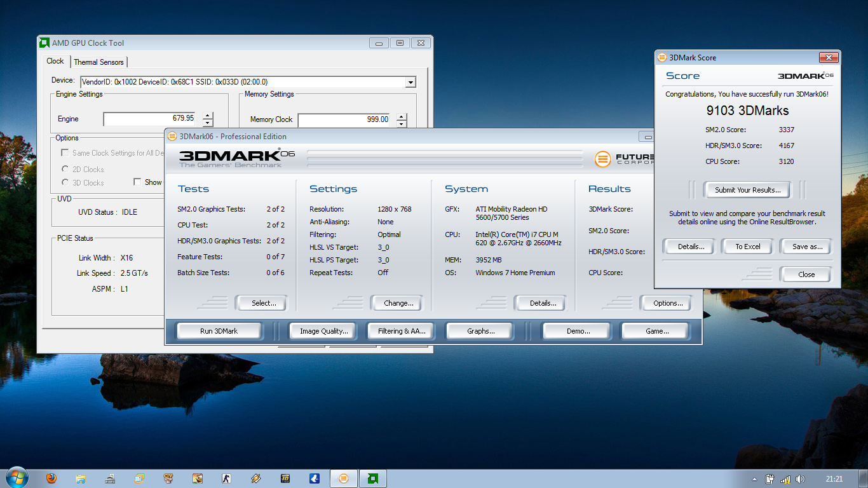
Task: Click the Memory Clock value field
Action: tap(344, 119)
